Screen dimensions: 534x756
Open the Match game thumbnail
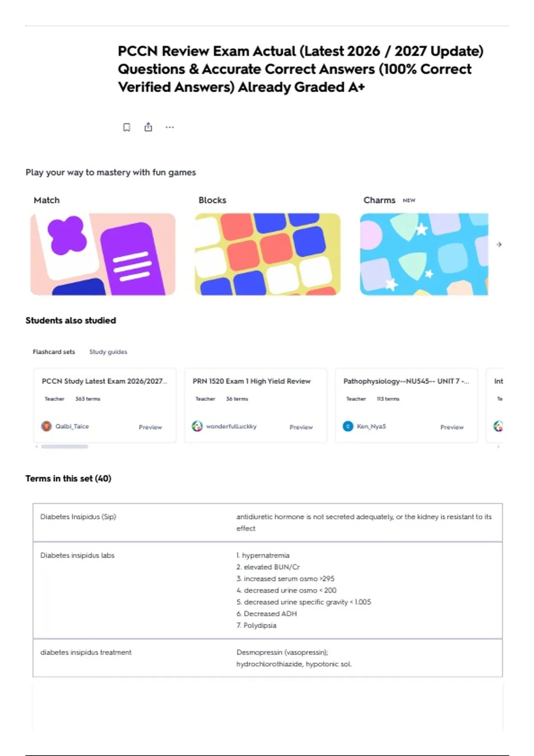(x=103, y=254)
